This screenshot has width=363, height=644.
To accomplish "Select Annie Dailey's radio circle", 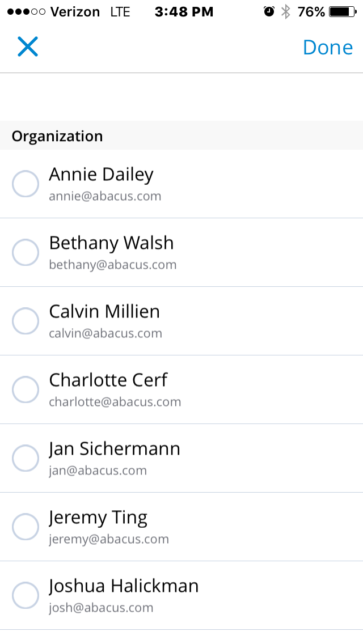I will click(26, 184).
